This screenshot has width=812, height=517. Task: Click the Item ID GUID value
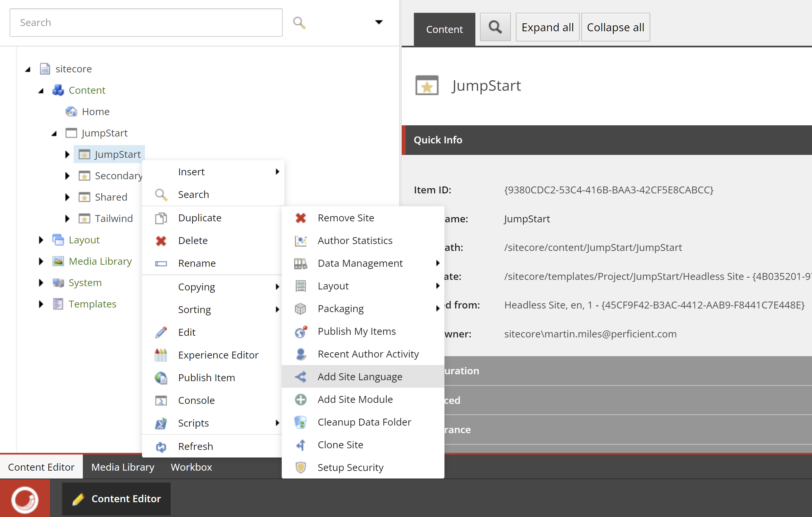609,190
